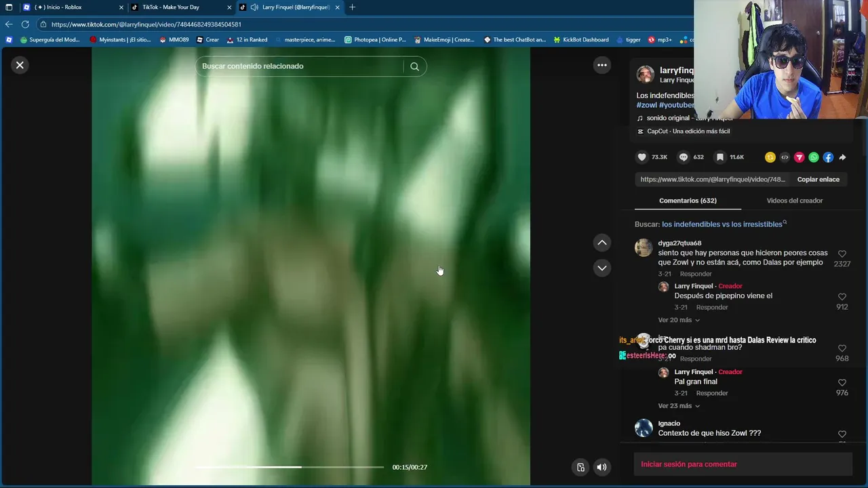Like Ignacio's comment
This screenshot has height=488, width=868.
pos(842,434)
